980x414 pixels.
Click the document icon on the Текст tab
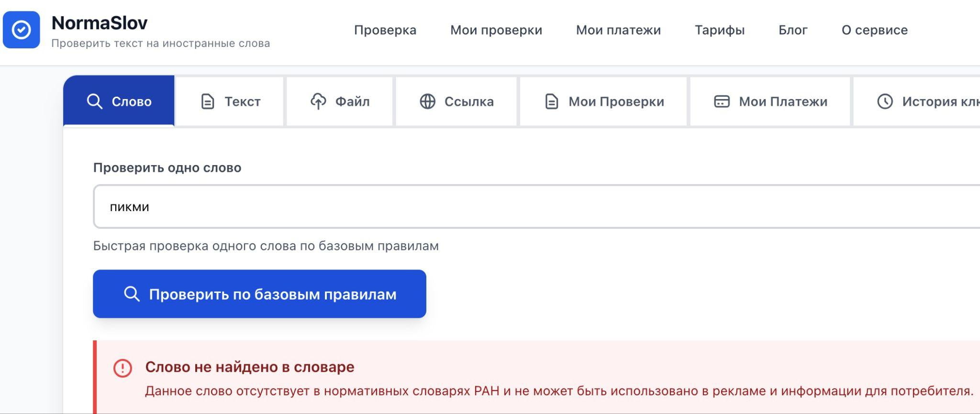pyautogui.click(x=207, y=101)
